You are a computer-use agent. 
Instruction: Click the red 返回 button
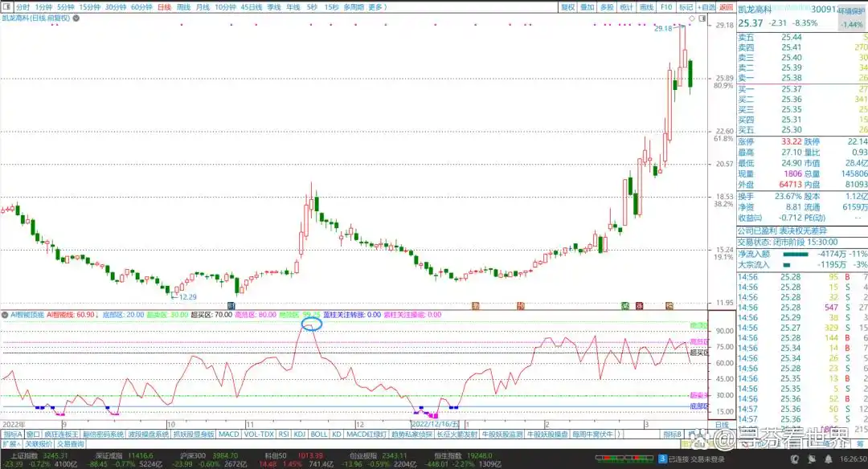click(x=725, y=6)
